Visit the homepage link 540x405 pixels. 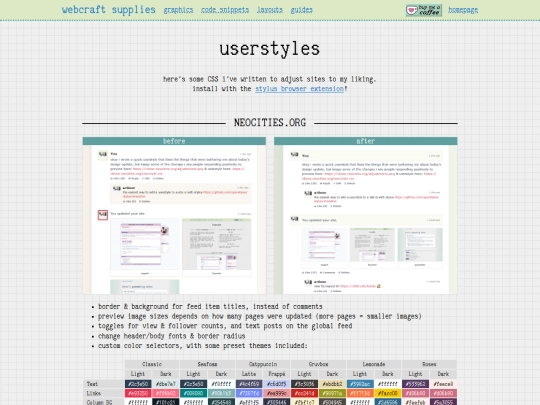[463, 10]
